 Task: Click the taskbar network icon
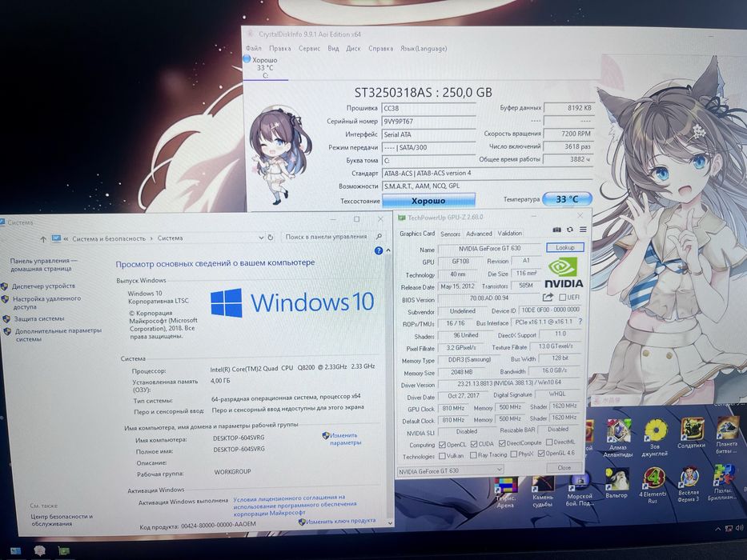[x=729, y=528]
